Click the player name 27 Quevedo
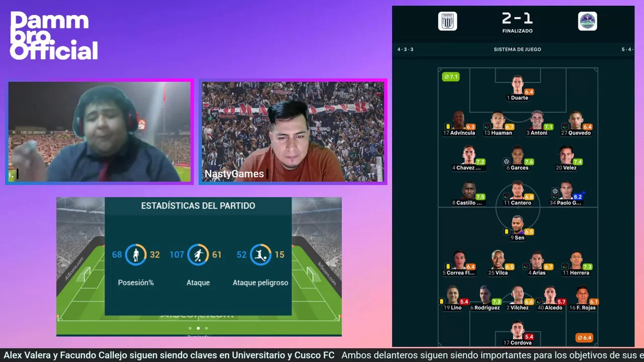 tap(576, 133)
